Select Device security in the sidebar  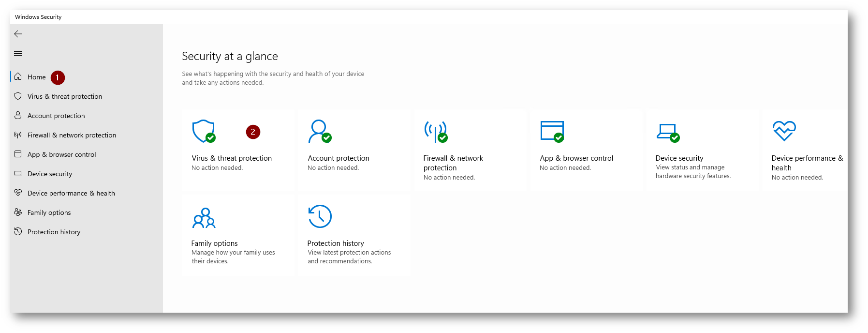click(50, 174)
